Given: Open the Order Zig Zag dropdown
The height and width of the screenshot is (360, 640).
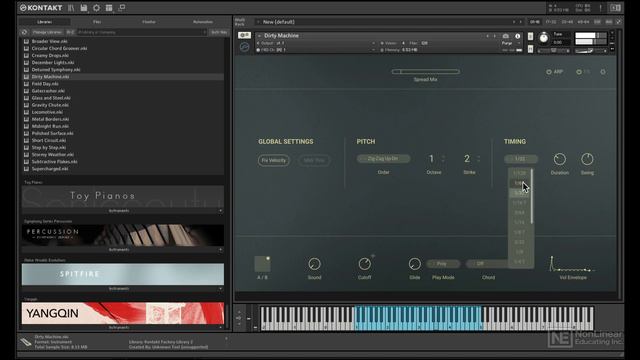Looking at the screenshot, I should [383, 159].
